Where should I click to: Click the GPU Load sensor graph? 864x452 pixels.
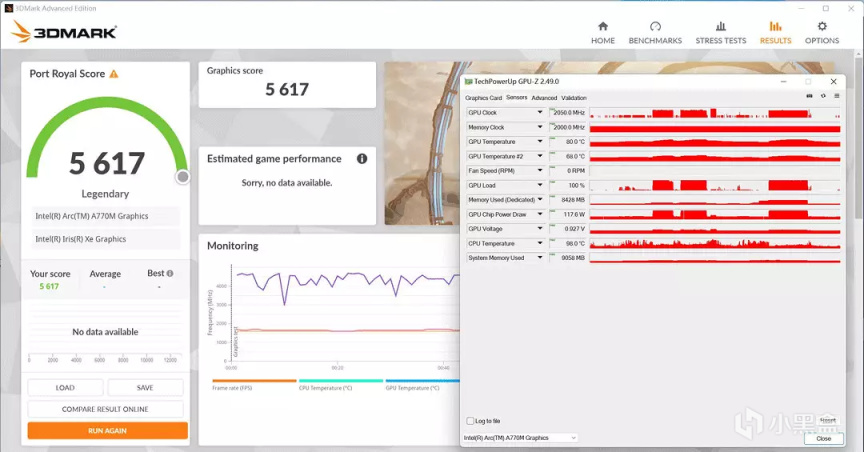coord(715,186)
